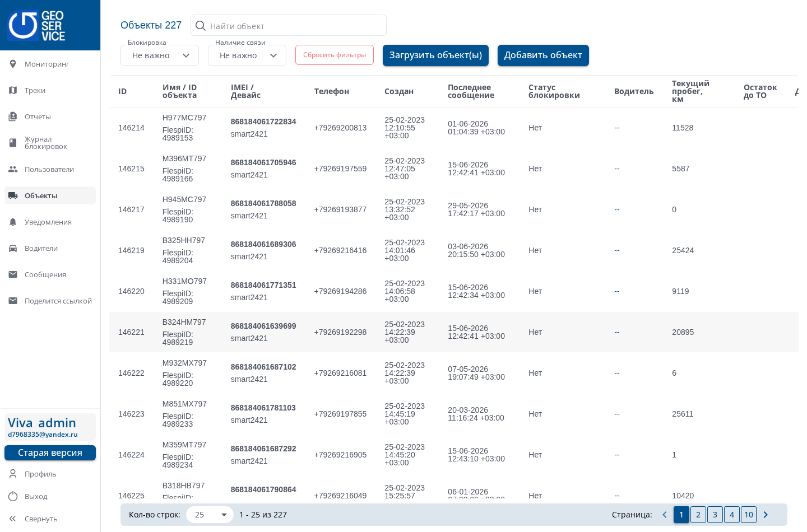Go to the Объекты menu item
The image size is (807, 532).
[50, 195]
